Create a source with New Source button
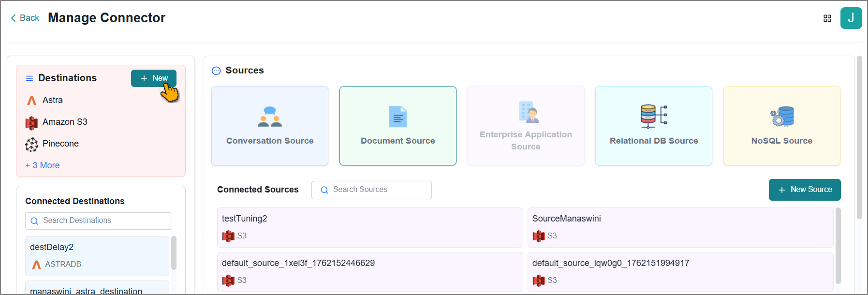 (x=805, y=190)
